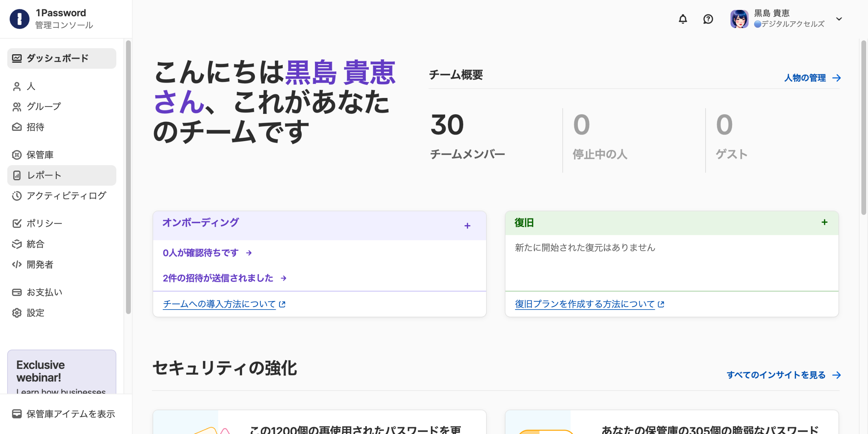
Task: Expand the account dropdown chevron
Action: [839, 19]
